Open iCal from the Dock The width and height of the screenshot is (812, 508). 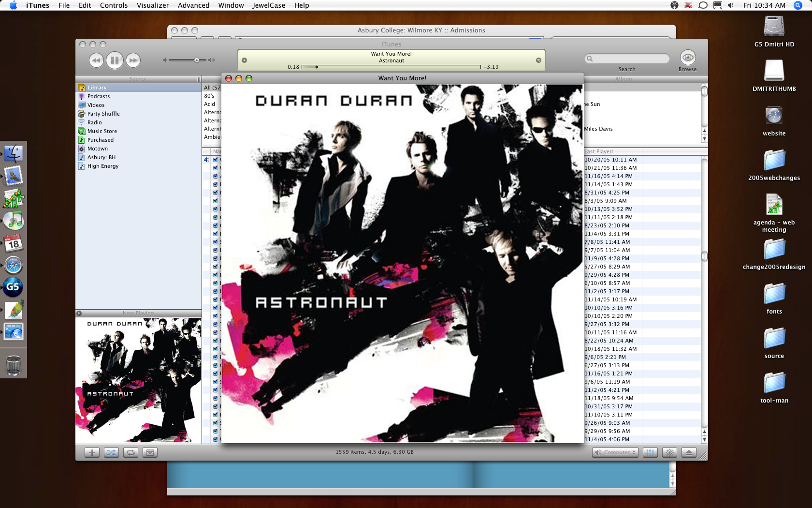tap(14, 243)
